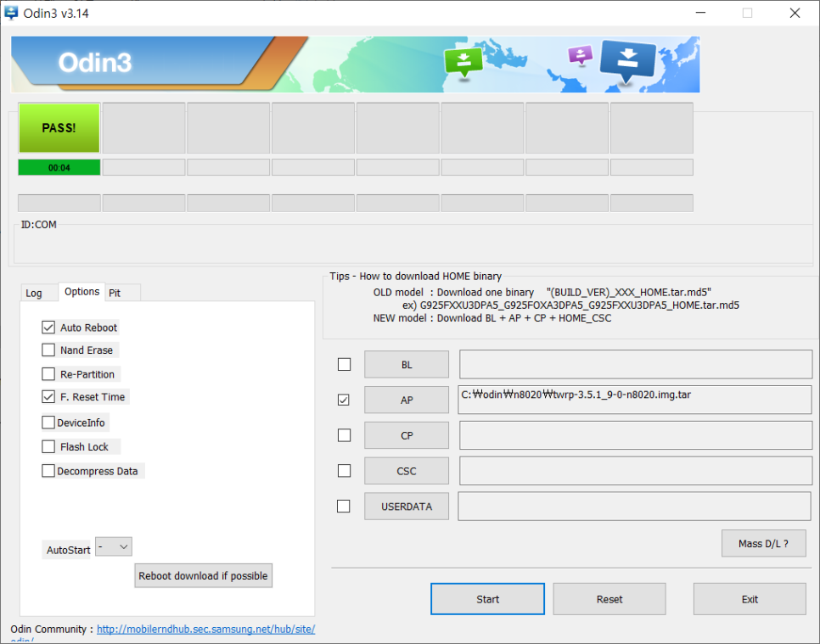The height and width of the screenshot is (644, 820).
Task: Click the AP file button
Action: [x=407, y=400]
